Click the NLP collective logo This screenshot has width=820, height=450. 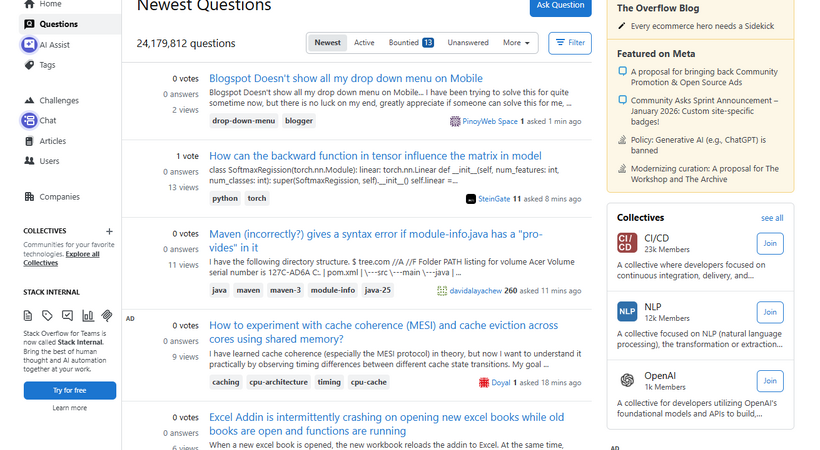(x=627, y=312)
